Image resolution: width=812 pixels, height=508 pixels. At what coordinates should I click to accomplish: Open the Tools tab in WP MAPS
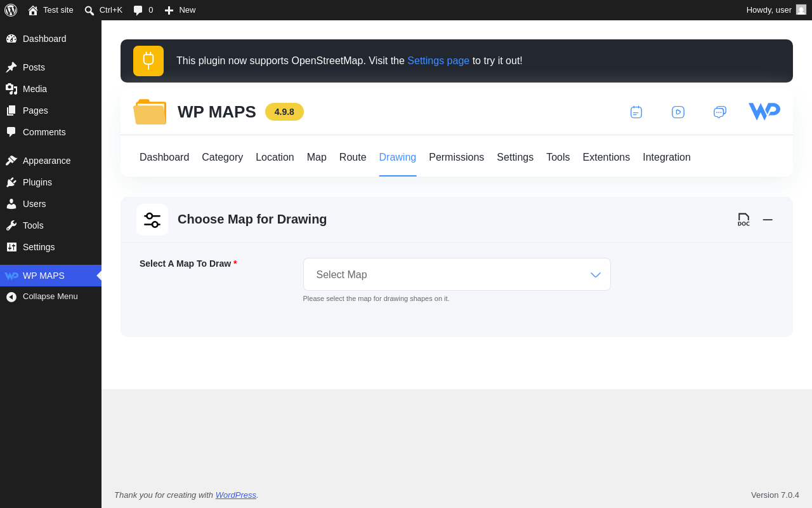[x=558, y=157]
